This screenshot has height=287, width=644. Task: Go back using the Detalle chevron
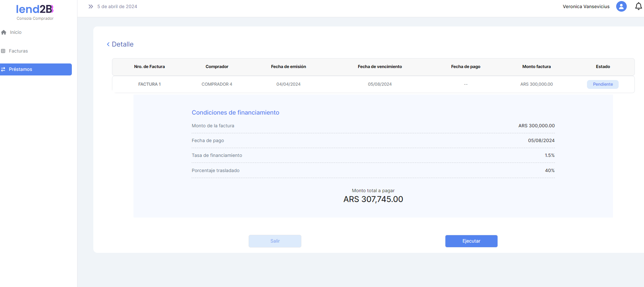108,44
